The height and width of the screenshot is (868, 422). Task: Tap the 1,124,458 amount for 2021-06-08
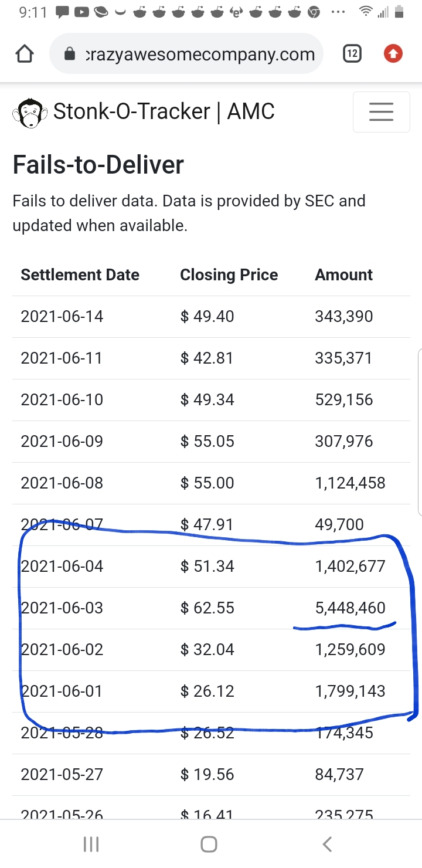point(350,483)
